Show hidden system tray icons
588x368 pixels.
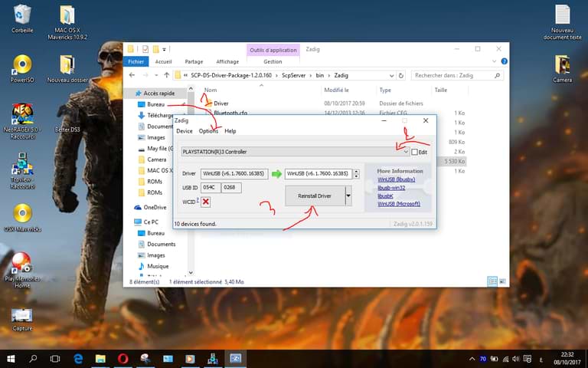[x=472, y=359]
